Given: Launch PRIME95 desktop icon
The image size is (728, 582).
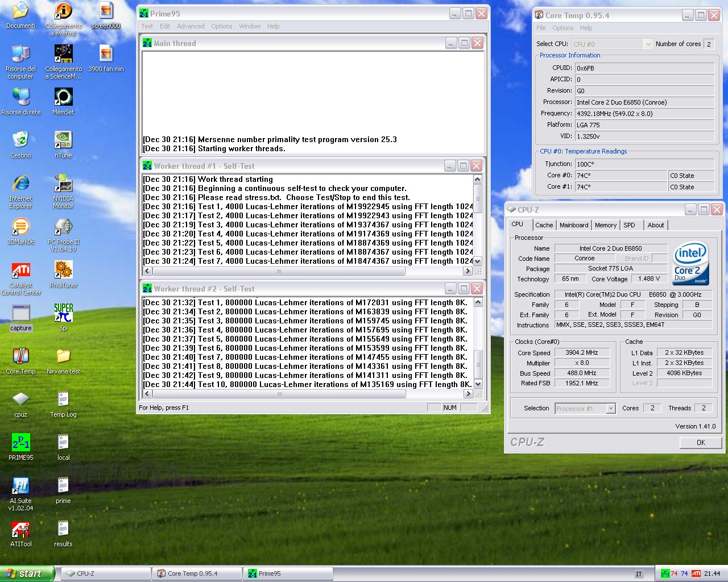Looking at the screenshot, I should (x=20, y=447).
